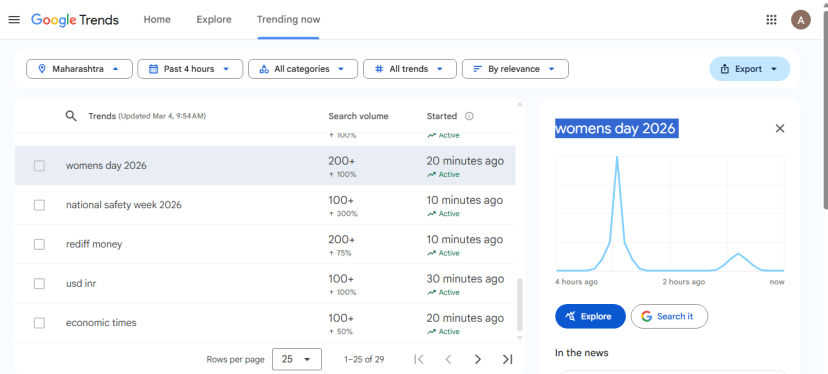Image resolution: width=828 pixels, height=374 pixels.
Task: Select the rediff money trend row
Action: pos(265,244)
